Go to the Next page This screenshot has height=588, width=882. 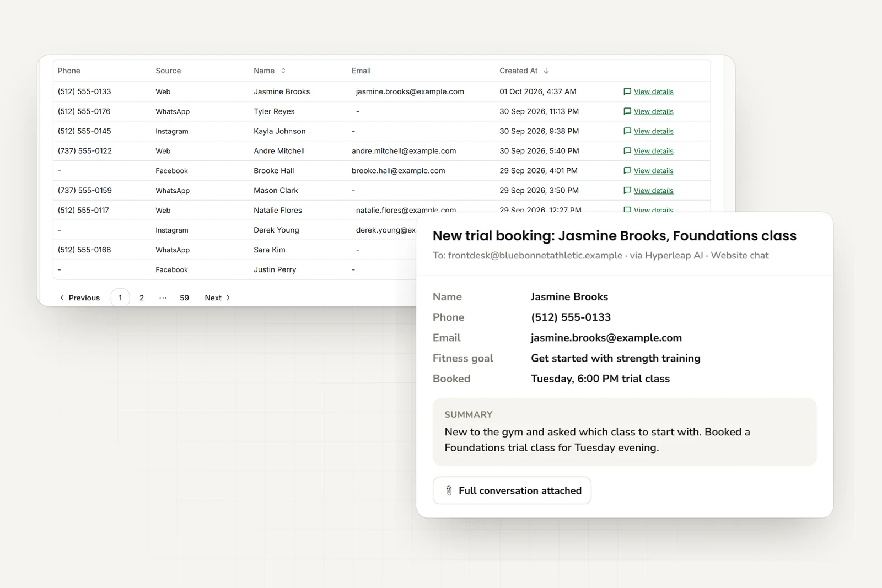(x=218, y=298)
